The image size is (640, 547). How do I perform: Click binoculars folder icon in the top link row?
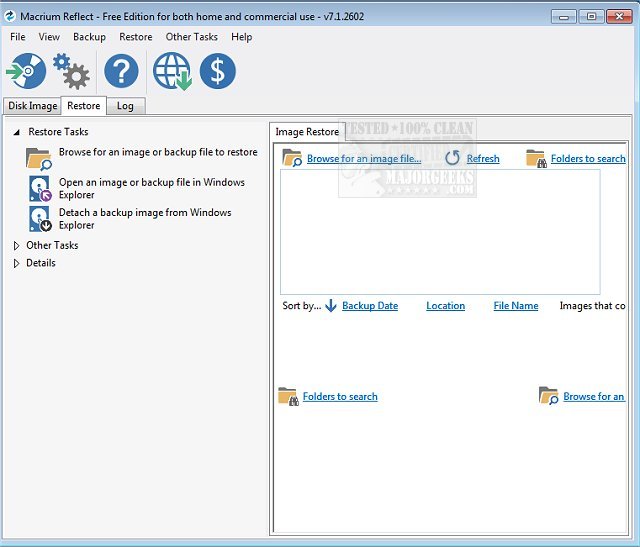point(536,158)
